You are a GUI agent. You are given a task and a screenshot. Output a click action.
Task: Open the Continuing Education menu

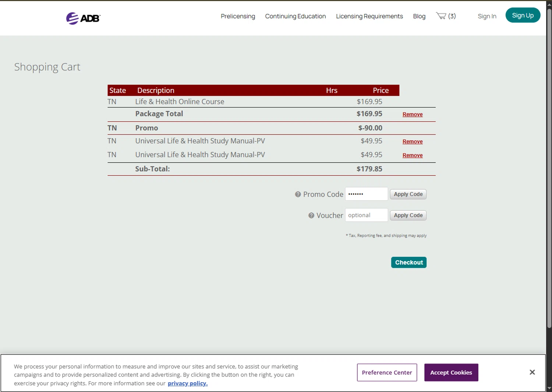tap(296, 16)
